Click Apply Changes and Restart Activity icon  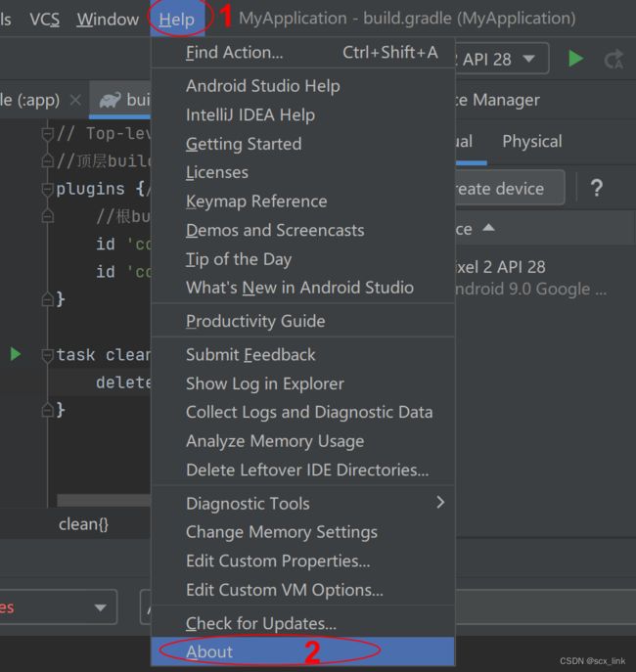point(613,59)
